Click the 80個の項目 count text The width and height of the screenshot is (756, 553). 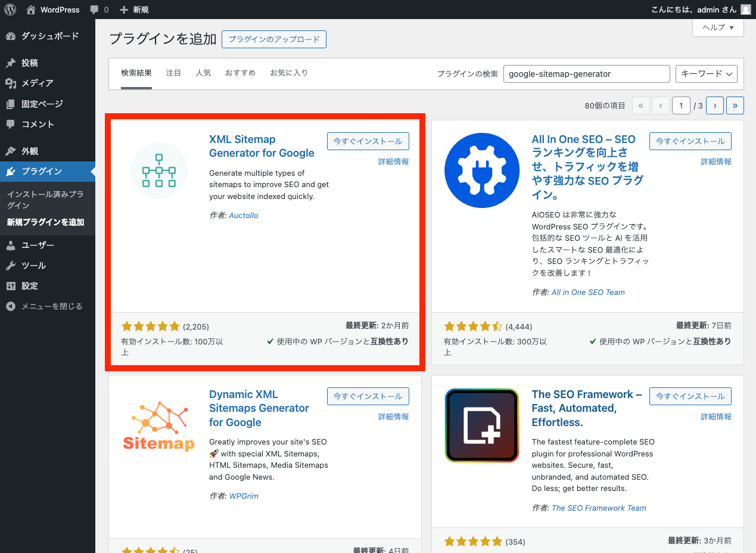point(605,105)
